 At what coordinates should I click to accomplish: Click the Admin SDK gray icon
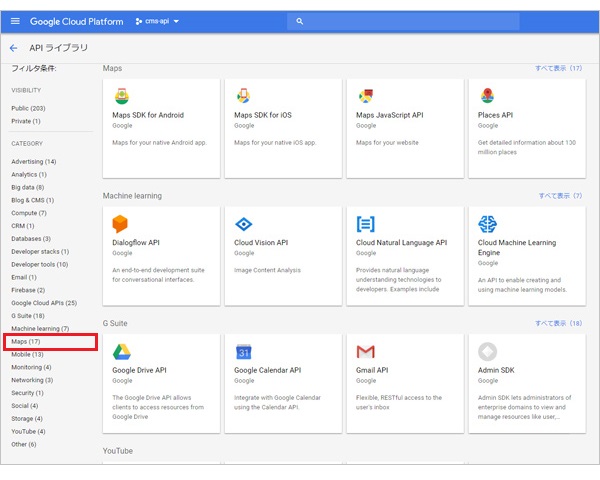point(488,351)
